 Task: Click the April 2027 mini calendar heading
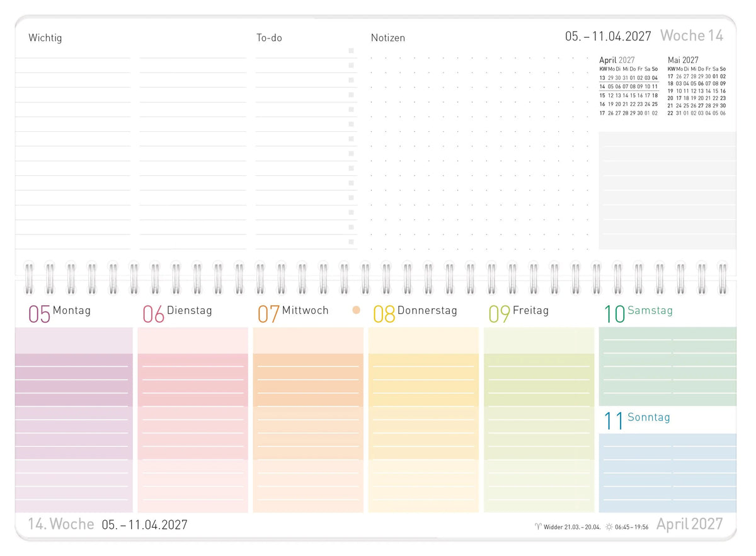(x=617, y=60)
